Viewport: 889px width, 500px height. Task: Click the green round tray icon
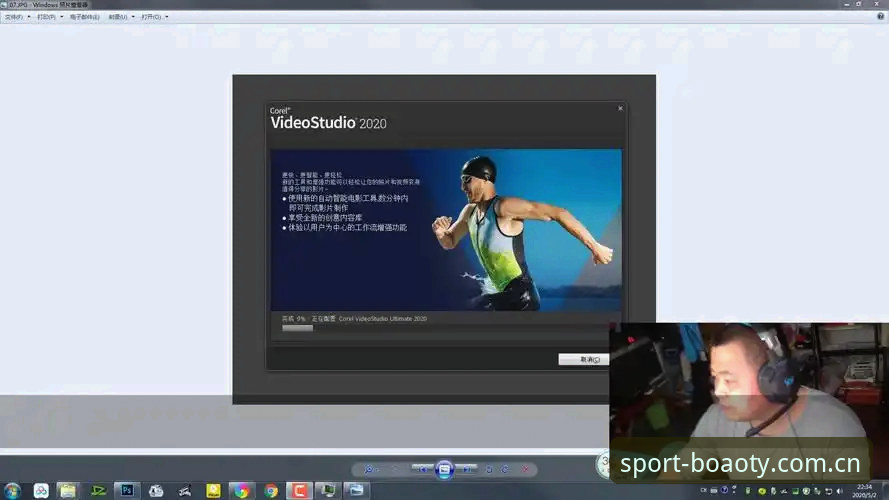point(762,491)
